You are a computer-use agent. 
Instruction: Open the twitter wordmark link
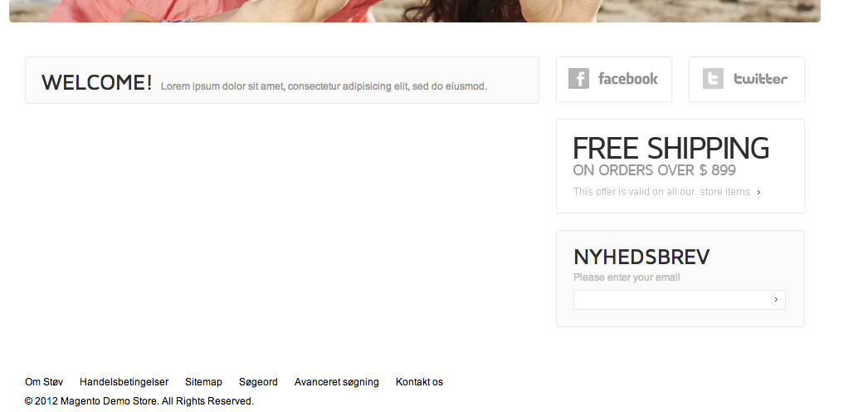tap(761, 79)
